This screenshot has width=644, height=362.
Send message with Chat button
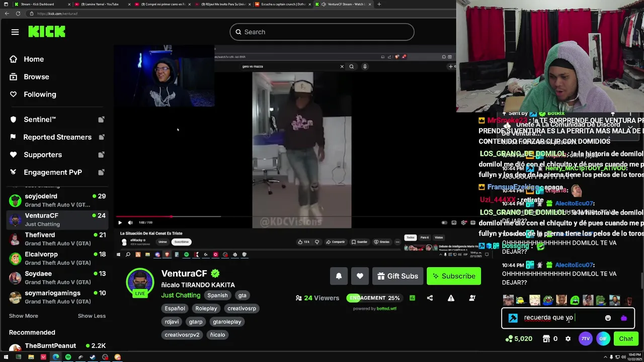coord(626,339)
